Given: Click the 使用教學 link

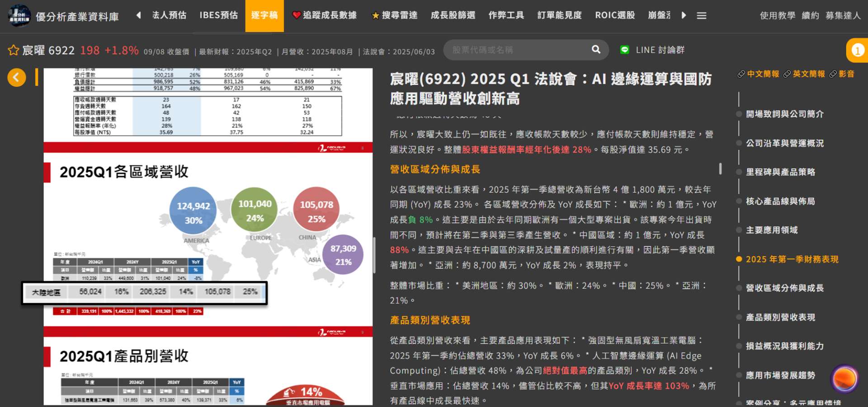Looking at the screenshot, I should pyautogui.click(x=777, y=16).
